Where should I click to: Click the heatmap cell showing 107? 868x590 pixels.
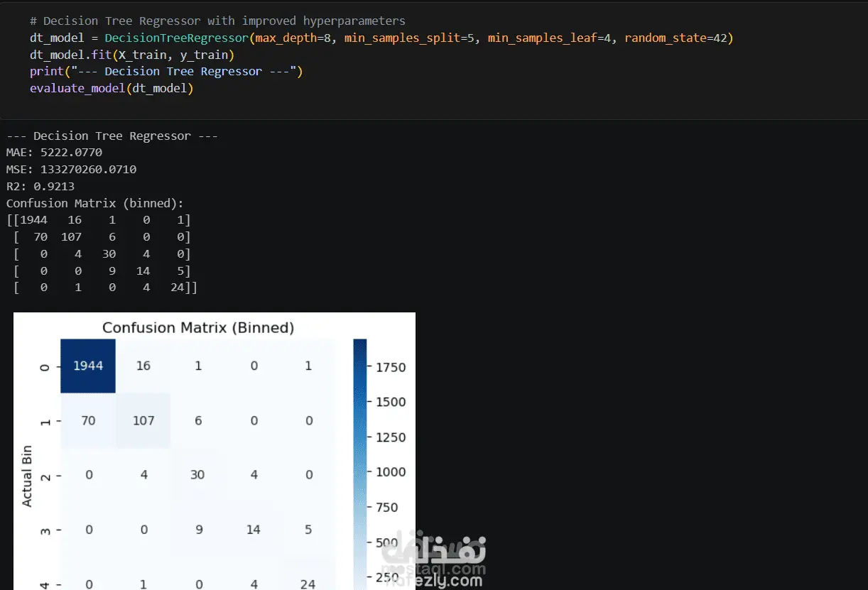[143, 420]
